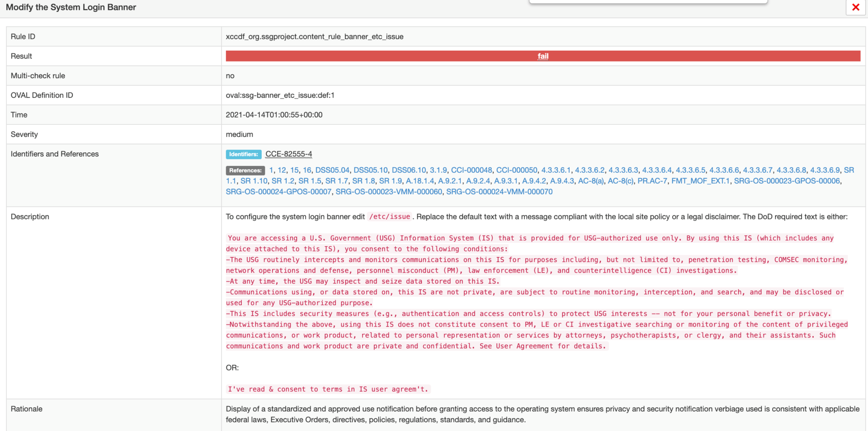Viewport: 868px width, 431px height.
Task: Follow the SR 1.10 reference link
Action: click(254, 181)
